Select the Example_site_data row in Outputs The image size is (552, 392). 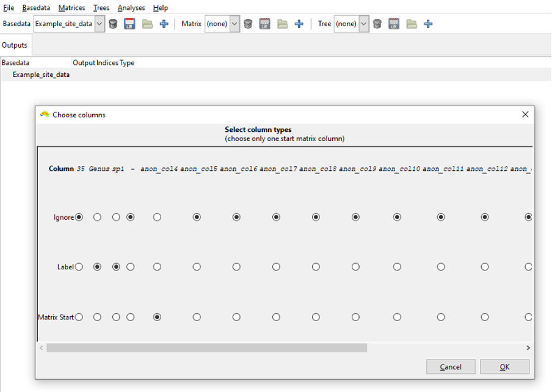click(x=41, y=74)
